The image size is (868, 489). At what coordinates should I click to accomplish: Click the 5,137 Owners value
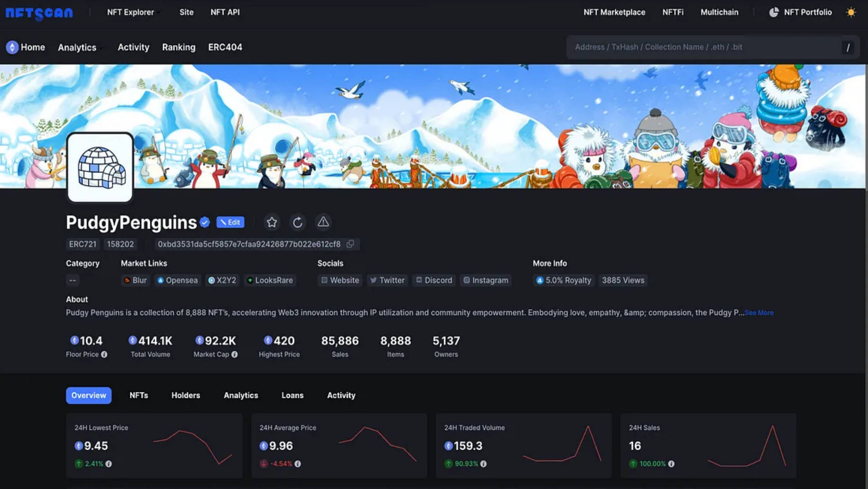446,340
